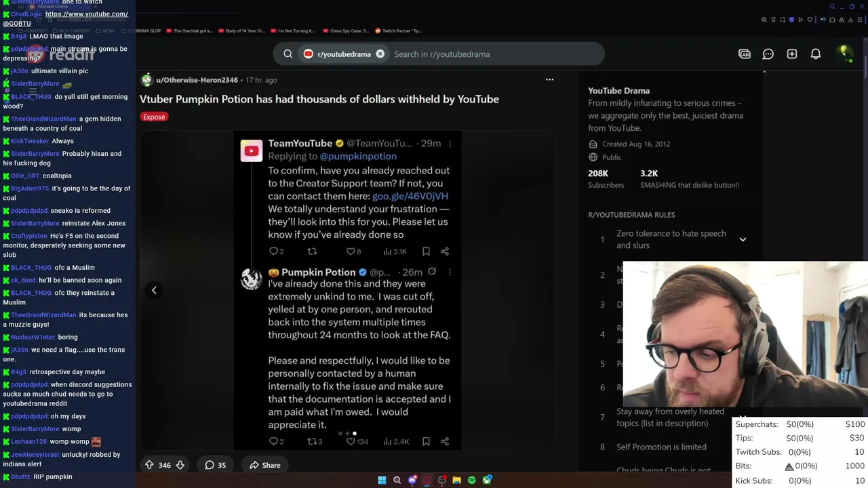The height and width of the screenshot is (488, 868).
Task: View analytics 2.1K on TeamYouTube tweet
Action: coord(395,251)
